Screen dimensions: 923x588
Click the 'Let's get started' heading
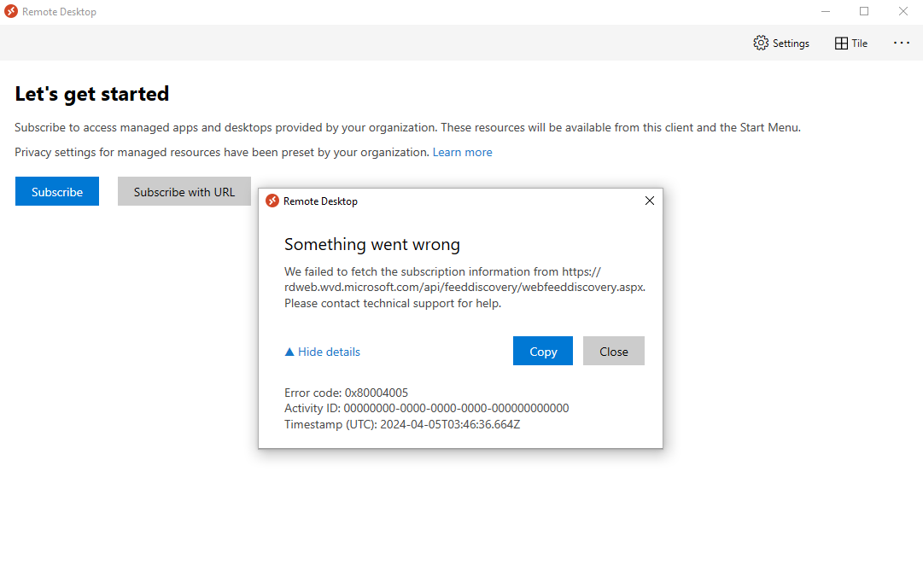point(92,94)
